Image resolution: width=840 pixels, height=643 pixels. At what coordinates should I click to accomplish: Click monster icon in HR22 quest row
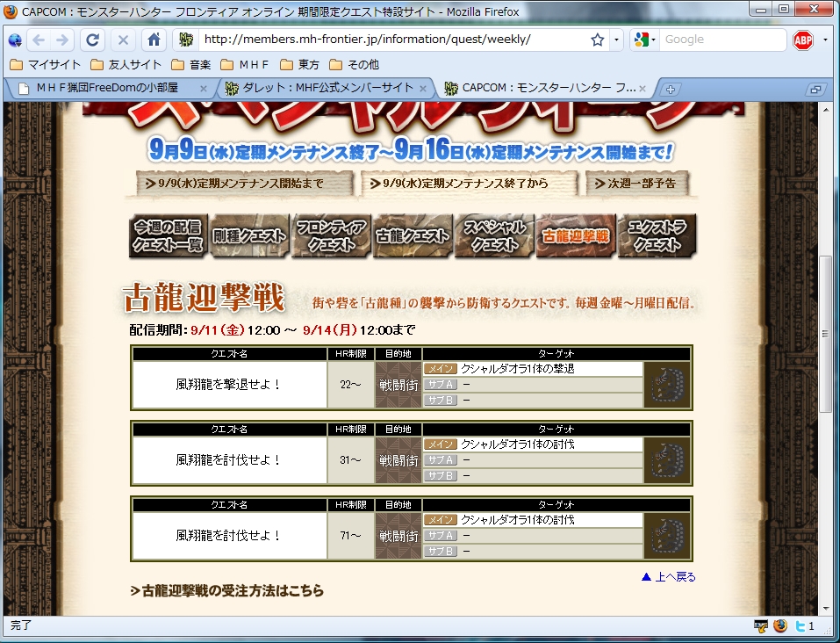pyautogui.click(x=667, y=385)
